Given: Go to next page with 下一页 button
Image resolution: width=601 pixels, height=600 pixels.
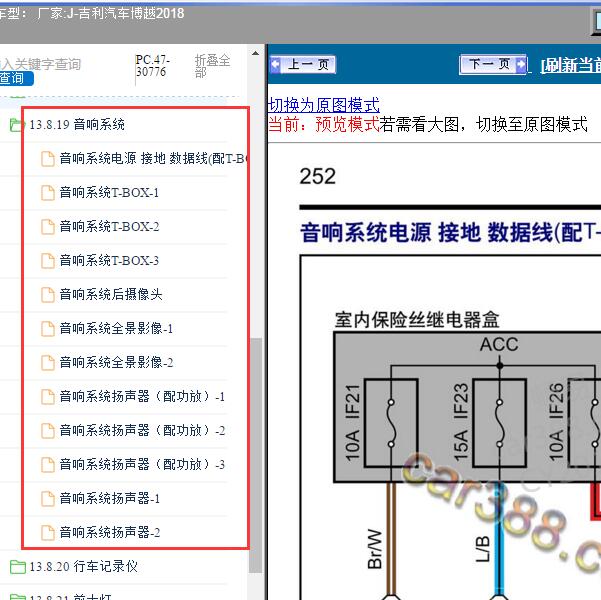Looking at the screenshot, I should point(493,64).
